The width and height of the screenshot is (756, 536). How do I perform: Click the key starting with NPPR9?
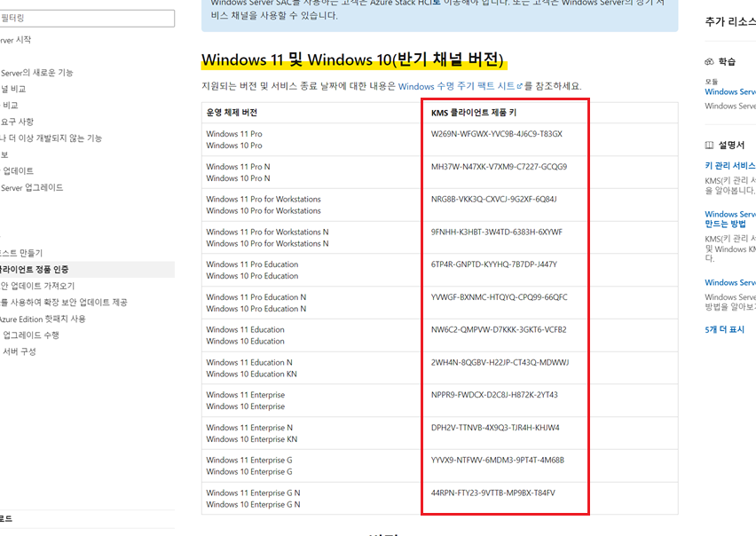click(494, 395)
